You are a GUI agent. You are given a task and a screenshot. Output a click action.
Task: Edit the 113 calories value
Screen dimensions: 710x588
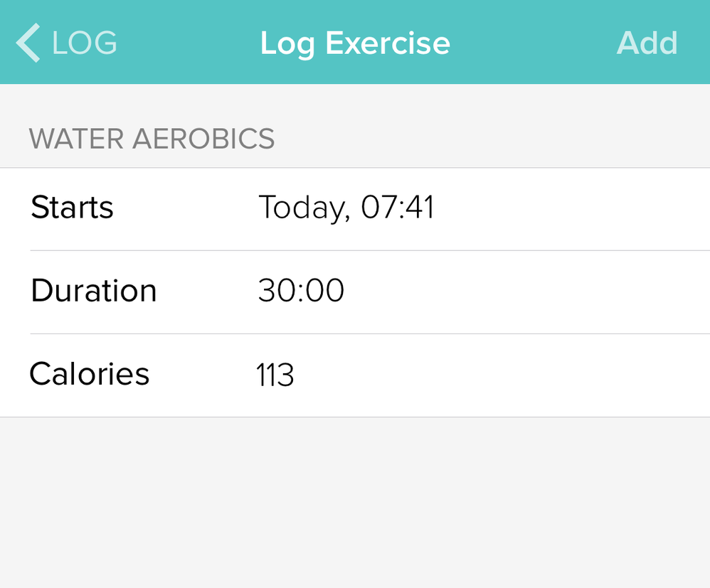[x=275, y=375]
